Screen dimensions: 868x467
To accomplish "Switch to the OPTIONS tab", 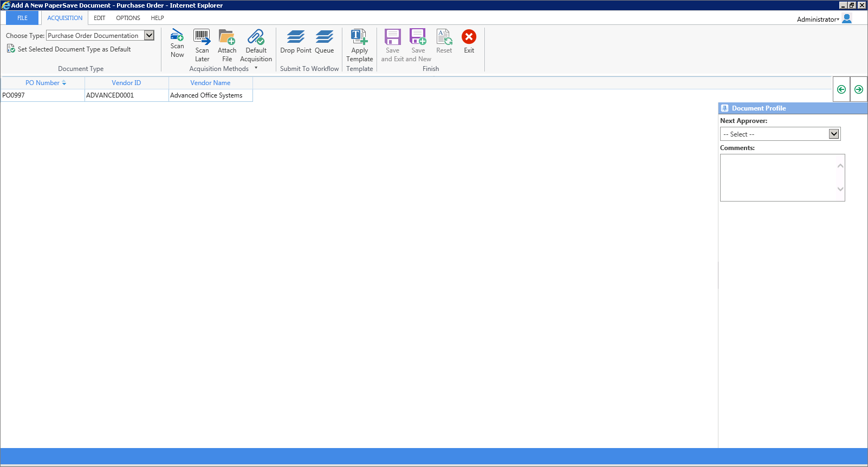I will (128, 18).
